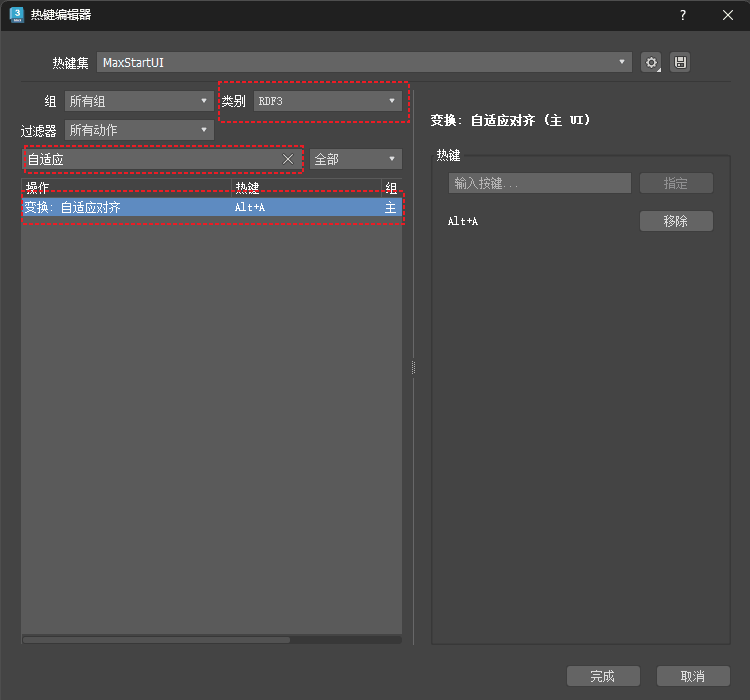Click the save hotkey set disk icon
Image resolution: width=750 pixels, height=700 pixels.
(x=680, y=62)
